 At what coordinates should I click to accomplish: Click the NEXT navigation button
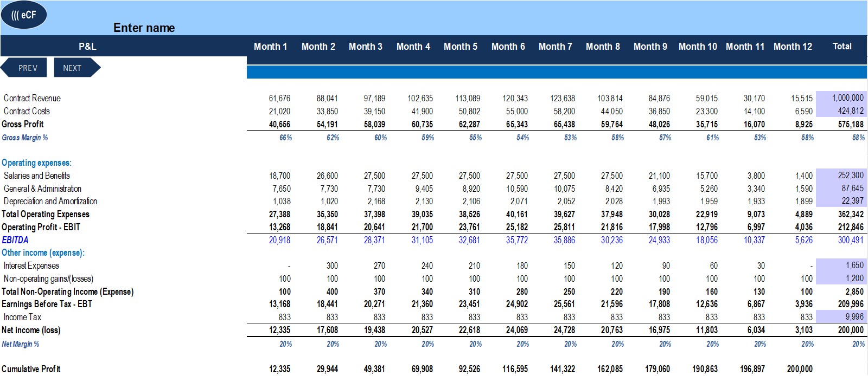(77, 68)
